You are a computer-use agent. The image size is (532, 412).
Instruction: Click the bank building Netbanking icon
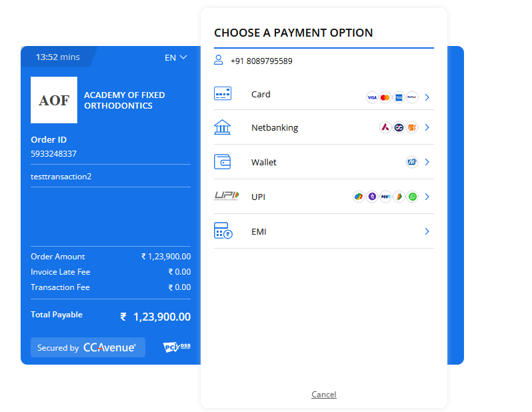coord(223,127)
